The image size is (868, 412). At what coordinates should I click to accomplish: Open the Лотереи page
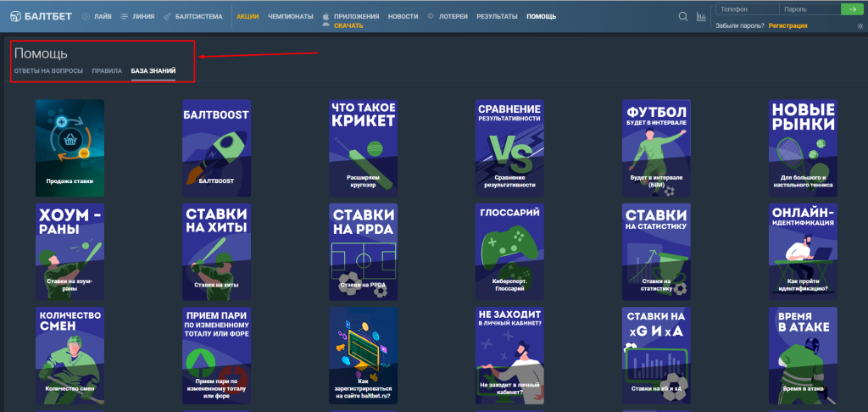(x=453, y=17)
